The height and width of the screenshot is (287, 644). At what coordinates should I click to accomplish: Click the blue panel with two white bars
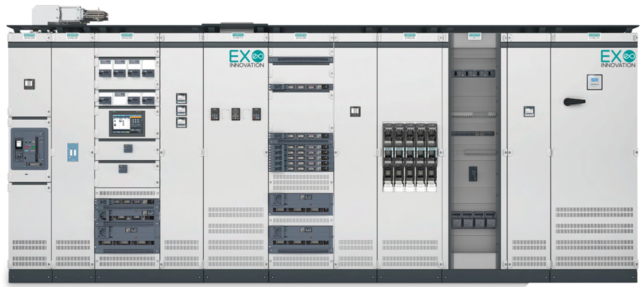[73, 153]
